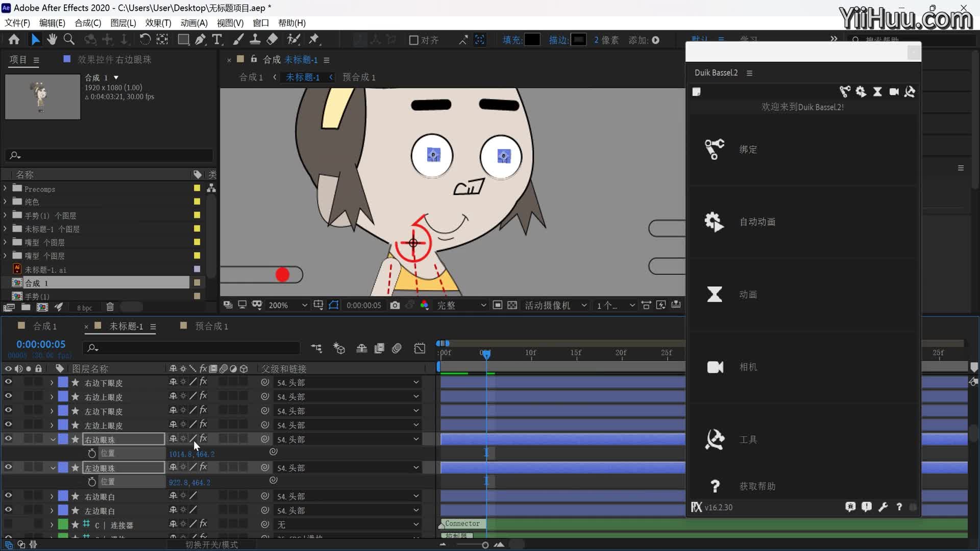Click the trash icon in Project panel
Viewport: 980px width, 551px height.
pyautogui.click(x=110, y=307)
